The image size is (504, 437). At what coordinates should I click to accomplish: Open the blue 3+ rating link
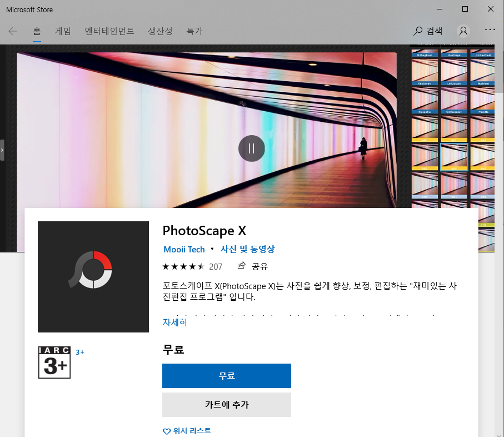pyautogui.click(x=80, y=352)
